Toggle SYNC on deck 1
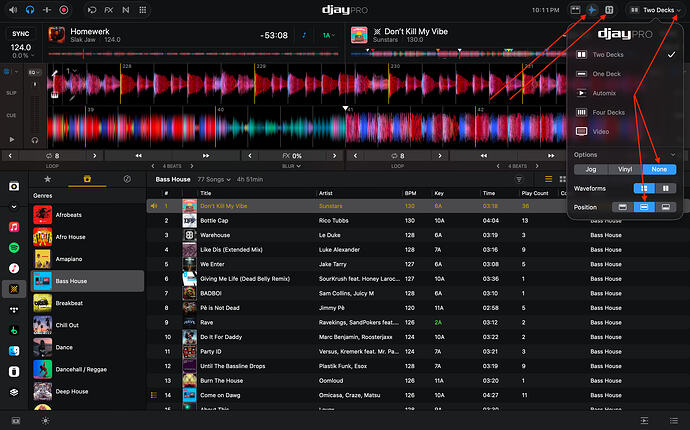 [21, 33]
